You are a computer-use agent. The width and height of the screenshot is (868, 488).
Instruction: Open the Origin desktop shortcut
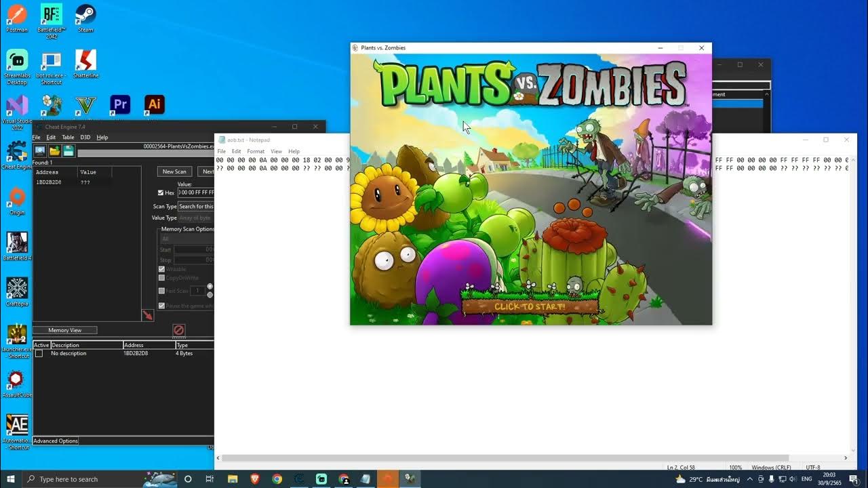point(17,201)
